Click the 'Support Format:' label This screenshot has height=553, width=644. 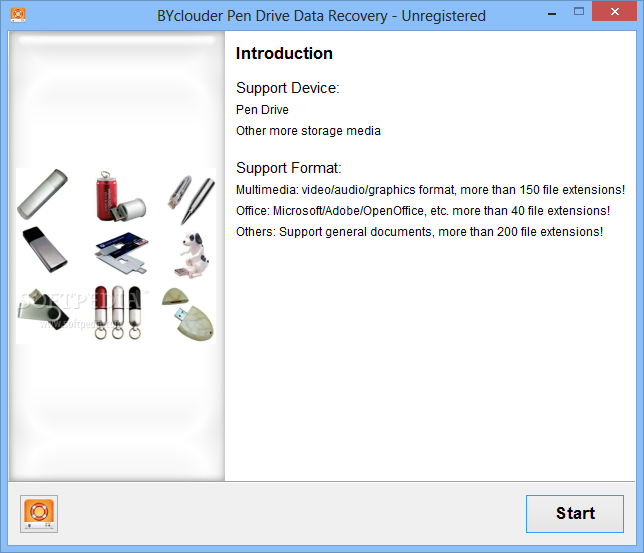click(x=288, y=168)
